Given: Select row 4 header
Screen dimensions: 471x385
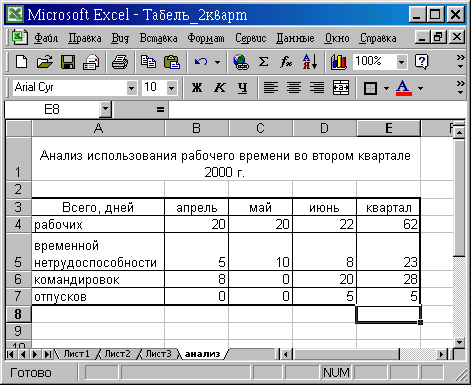Looking at the screenshot, I should coord(18,224).
